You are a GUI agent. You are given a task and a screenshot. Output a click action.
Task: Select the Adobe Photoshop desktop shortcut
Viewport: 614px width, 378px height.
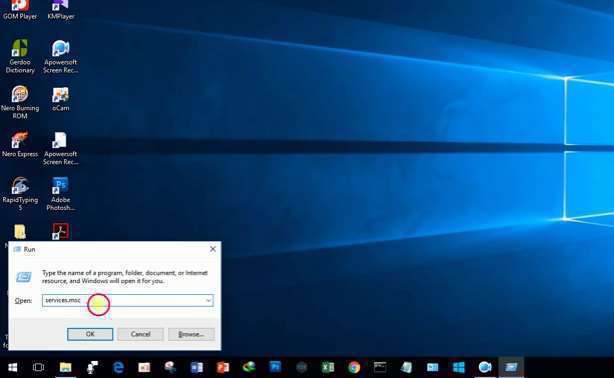pos(61,194)
